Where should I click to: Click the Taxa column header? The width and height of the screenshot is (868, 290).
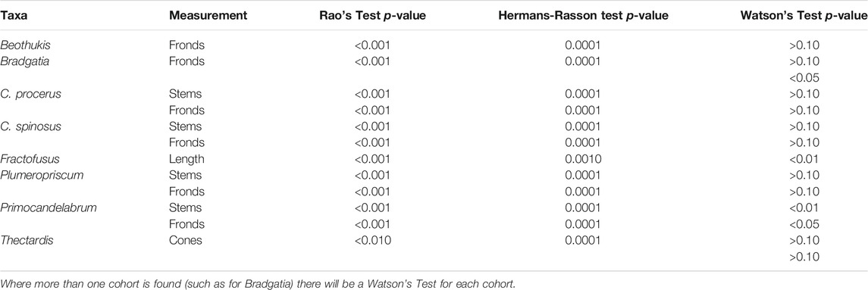pyautogui.click(x=14, y=16)
